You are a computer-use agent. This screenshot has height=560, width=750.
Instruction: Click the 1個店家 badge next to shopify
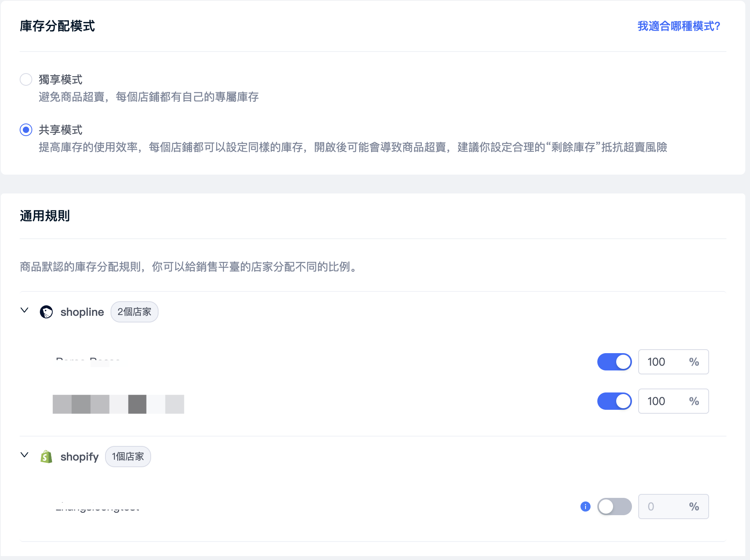128,457
